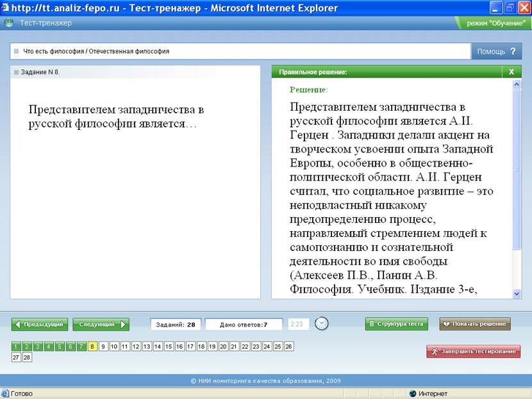Jump to question 23
Viewport: 532px width, 399px height.
coord(256,346)
